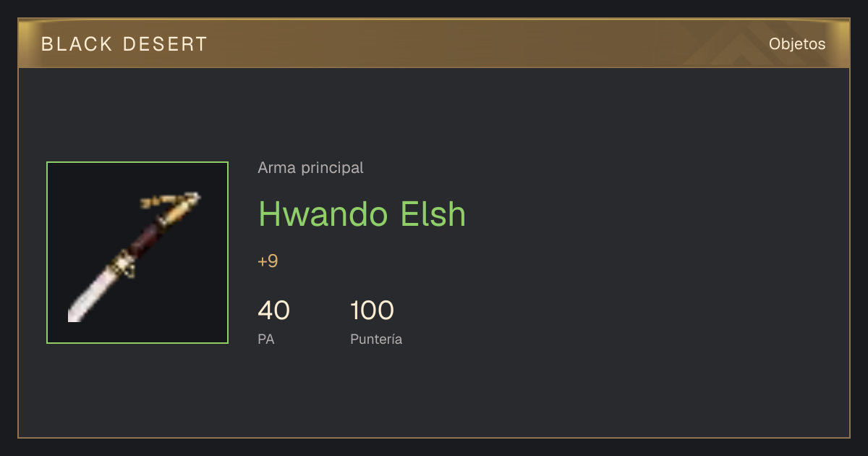The height and width of the screenshot is (456, 868).
Task: Click the golden tassel on the sword hilt
Action: (159, 201)
